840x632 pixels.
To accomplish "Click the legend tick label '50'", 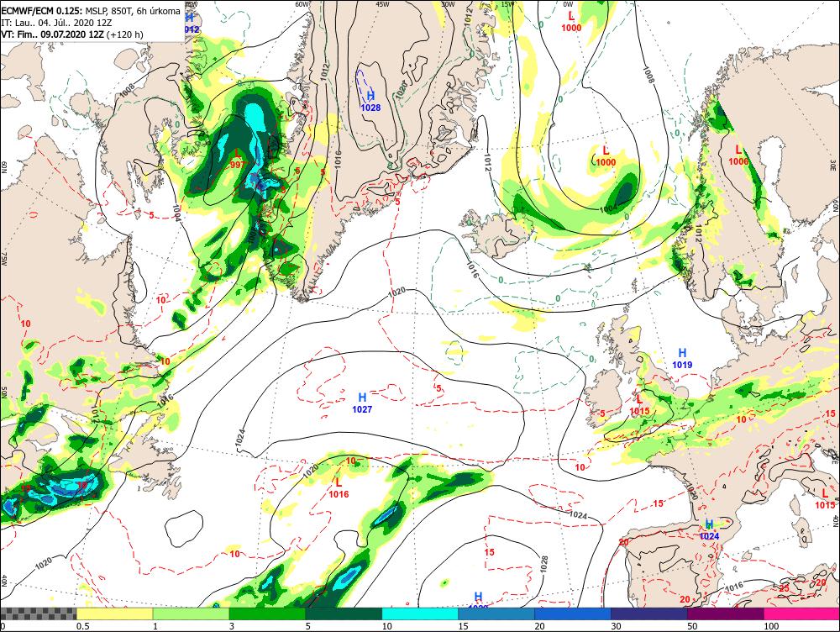I will click(x=692, y=626).
